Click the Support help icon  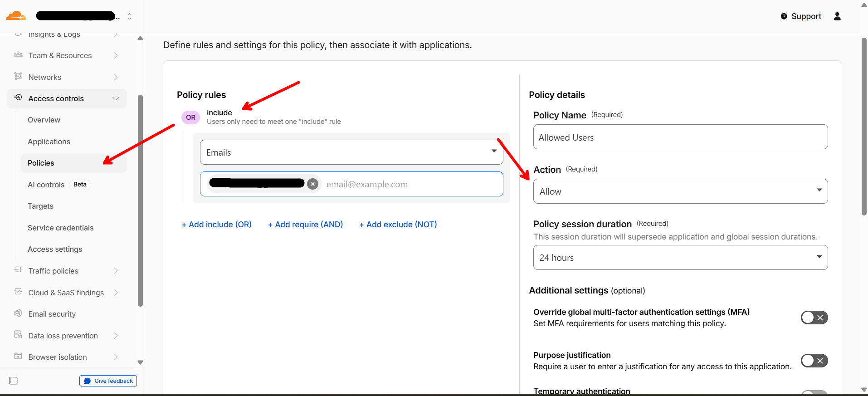click(x=784, y=16)
